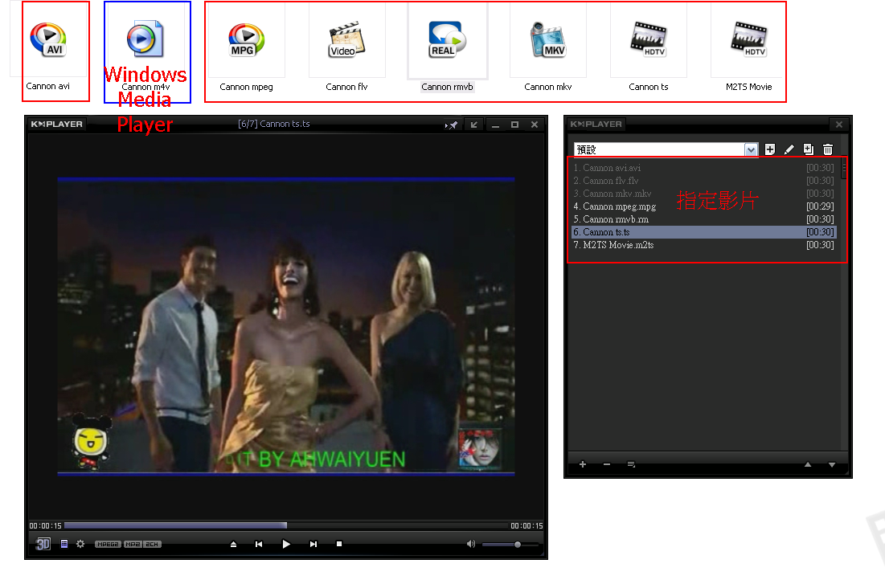Select playlist item 6. Cannon ts.ts
The width and height of the screenshot is (885, 588).
tap(704, 232)
